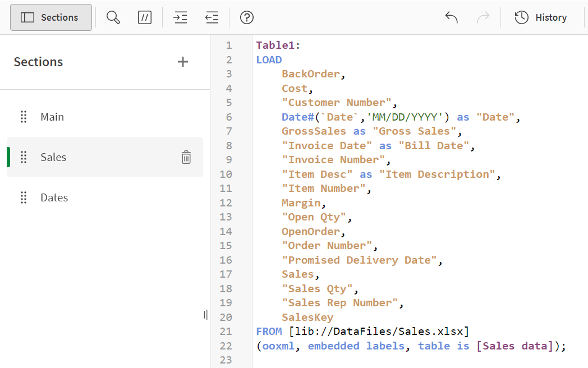Viewport: 588px width, 368px height.
Task: Click the "Item Description" alias
Action: coord(437,174)
